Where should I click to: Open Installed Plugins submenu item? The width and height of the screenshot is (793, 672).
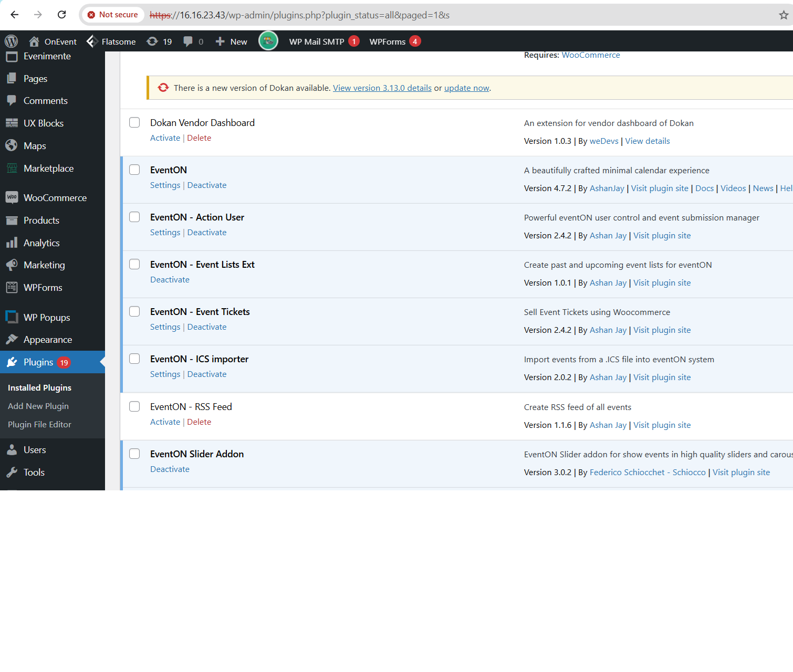[x=39, y=388]
